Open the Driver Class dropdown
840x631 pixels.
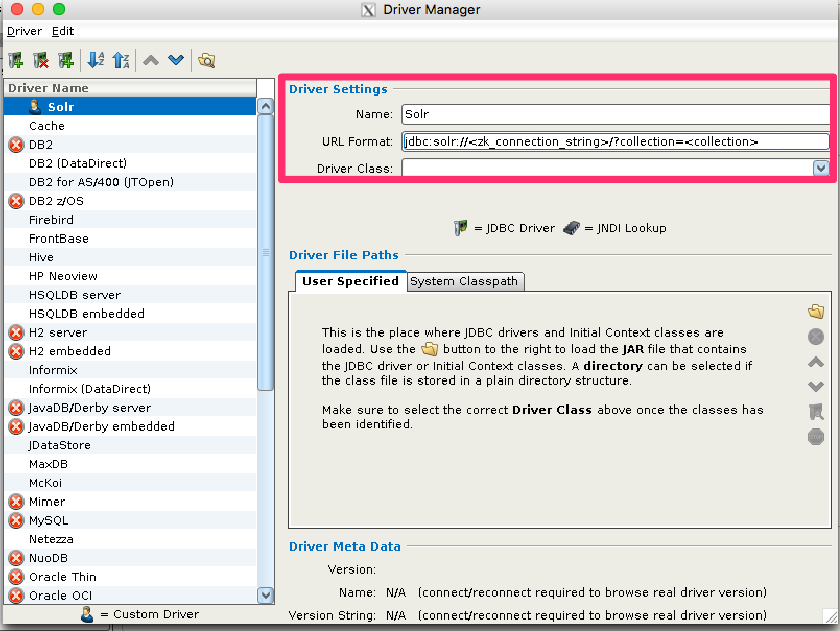tap(821, 168)
